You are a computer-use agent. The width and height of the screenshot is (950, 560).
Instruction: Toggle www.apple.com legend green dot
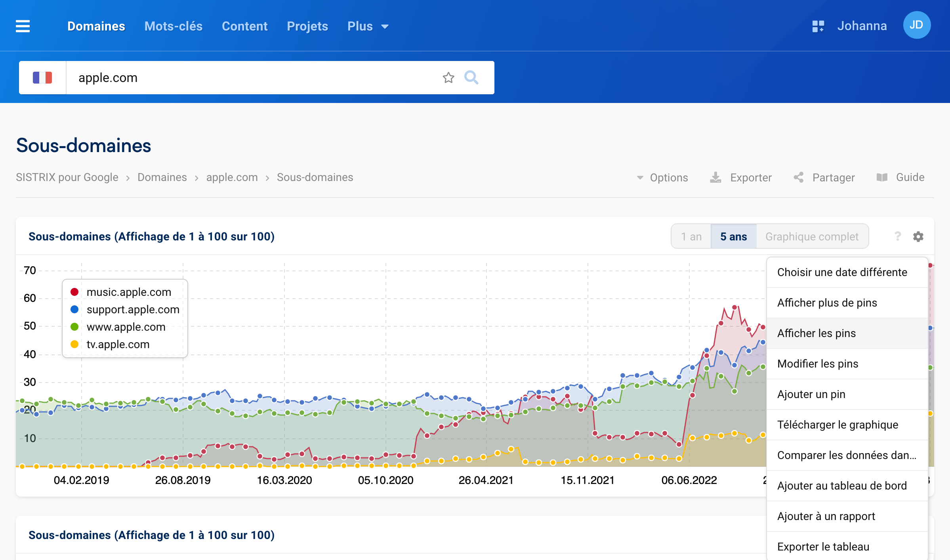pos(74,327)
